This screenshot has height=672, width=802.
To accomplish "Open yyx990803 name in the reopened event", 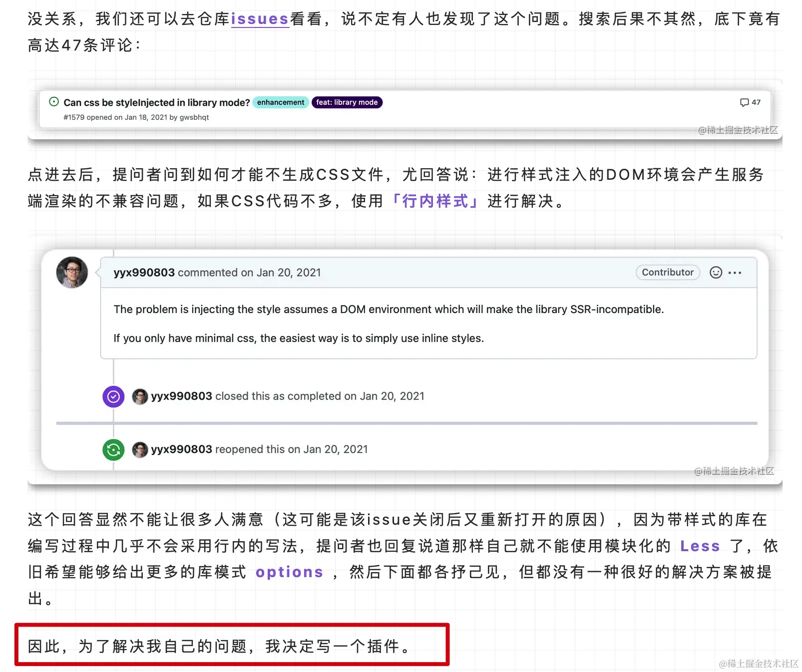I will tap(181, 449).
